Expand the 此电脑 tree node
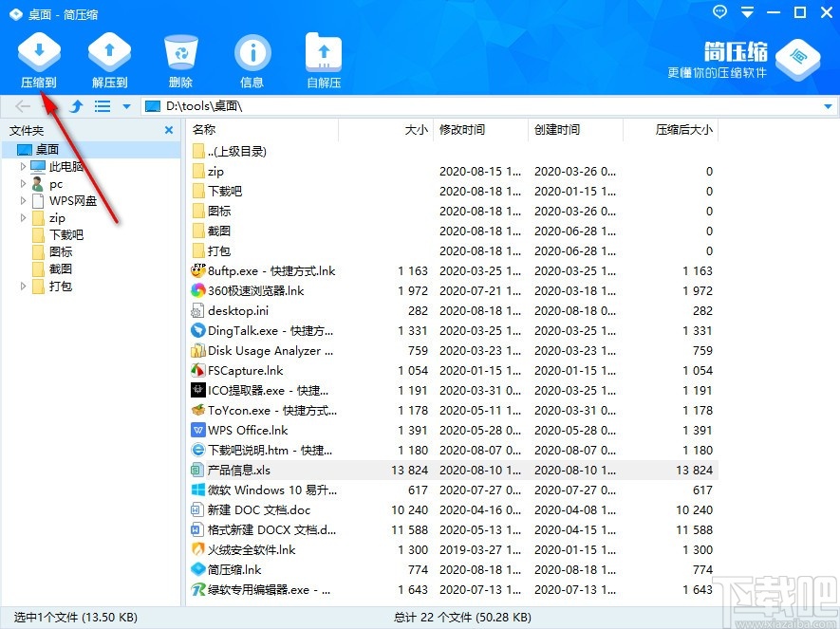The height and width of the screenshot is (629, 840). pos(22,166)
